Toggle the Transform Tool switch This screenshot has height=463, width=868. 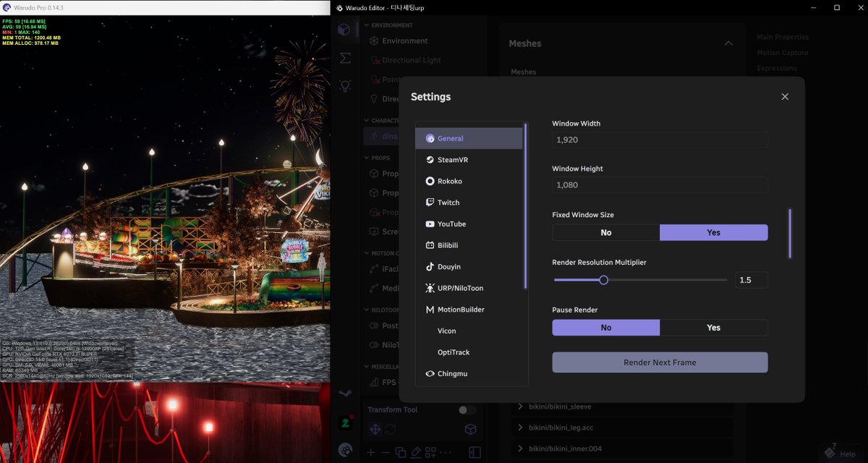click(x=467, y=410)
